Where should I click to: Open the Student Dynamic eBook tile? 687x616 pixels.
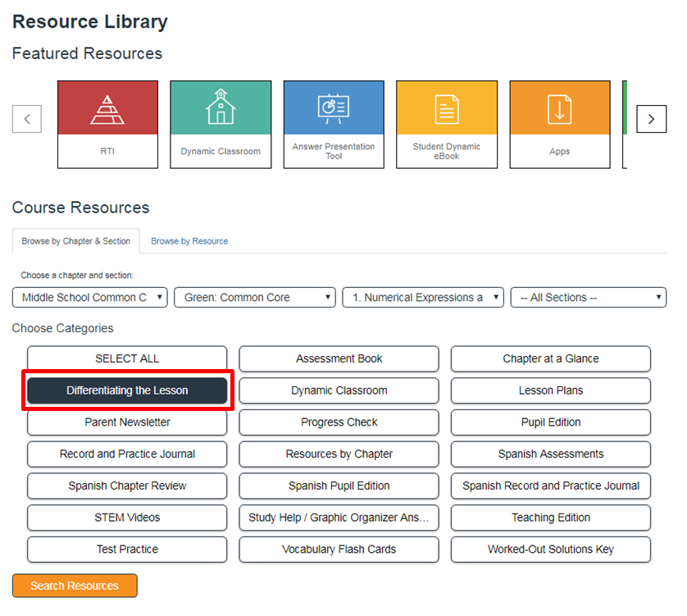(x=447, y=124)
